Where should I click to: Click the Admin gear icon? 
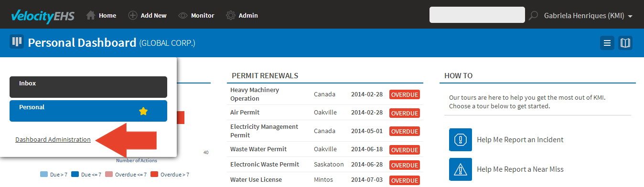230,15
